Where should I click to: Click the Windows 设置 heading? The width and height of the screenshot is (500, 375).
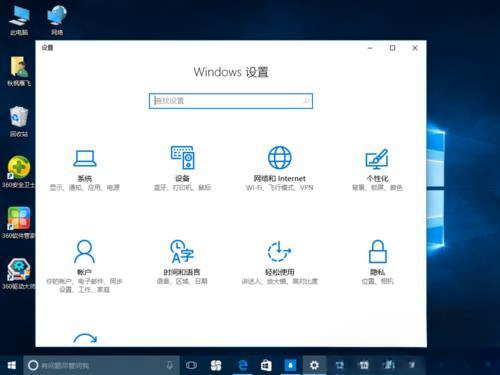[231, 72]
